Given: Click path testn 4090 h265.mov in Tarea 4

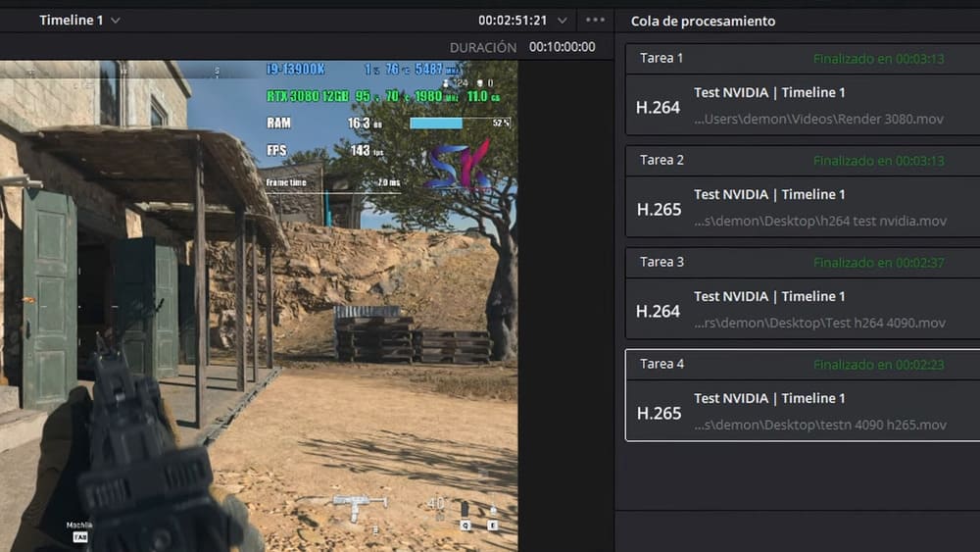Looking at the screenshot, I should click(x=820, y=425).
